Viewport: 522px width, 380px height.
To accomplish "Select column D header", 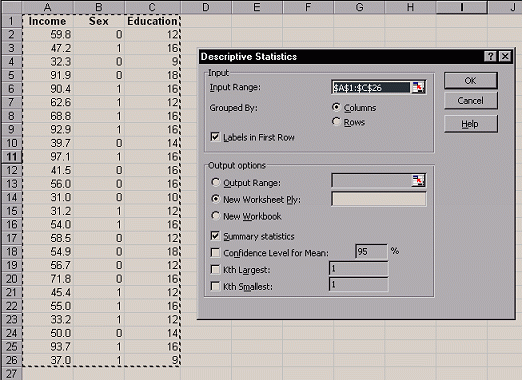I will point(206,7).
